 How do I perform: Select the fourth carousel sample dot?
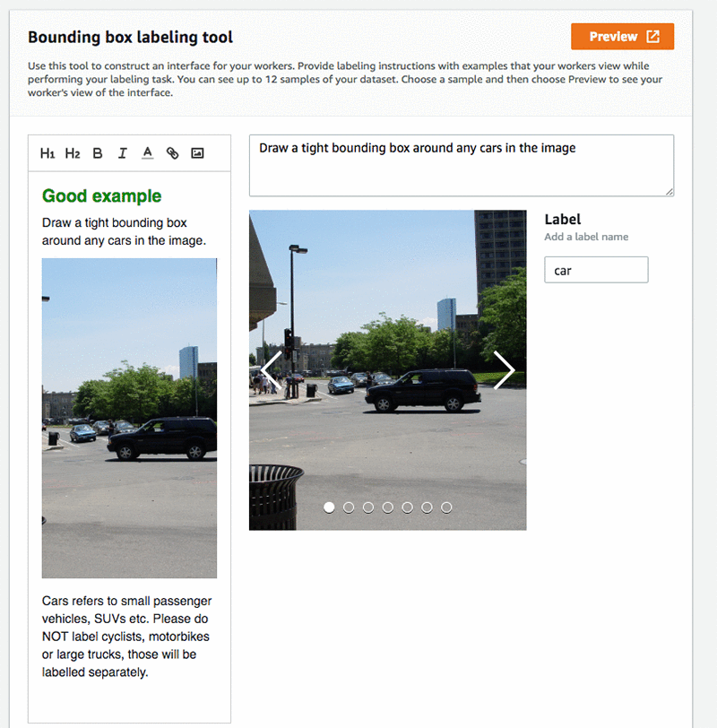pyautogui.click(x=388, y=507)
